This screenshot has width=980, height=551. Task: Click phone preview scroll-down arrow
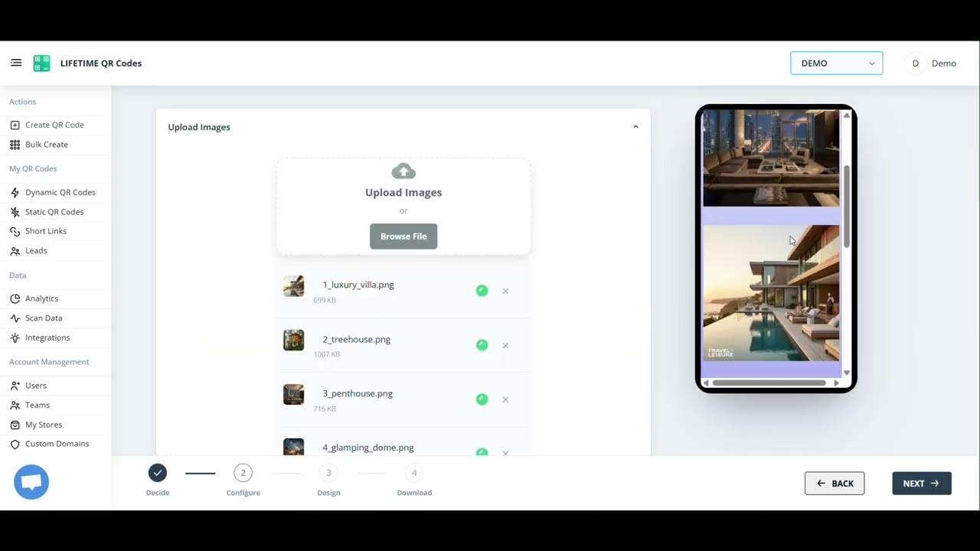[846, 373]
